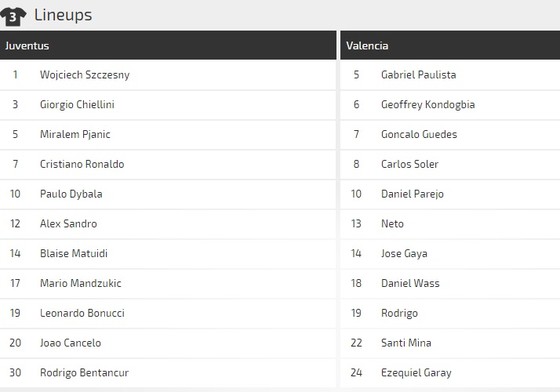Image resolution: width=560 pixels, height=392 pixels.
Task: Click the Lineups section heading
Action: [x=63, y=15]
